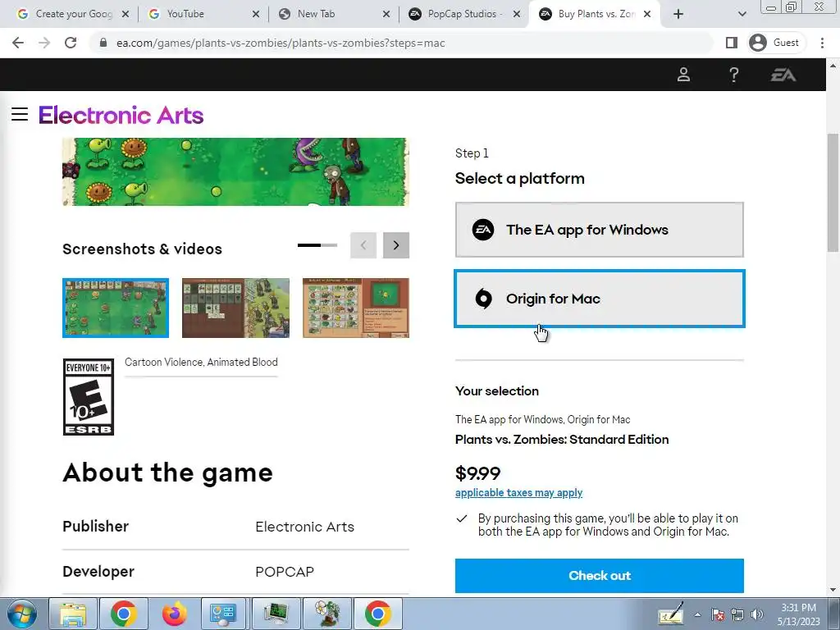Image resolution: width=840 pixels, height=630 pixels.
Task: Open the Guest profile menu
Action: (x=774, y=43)
